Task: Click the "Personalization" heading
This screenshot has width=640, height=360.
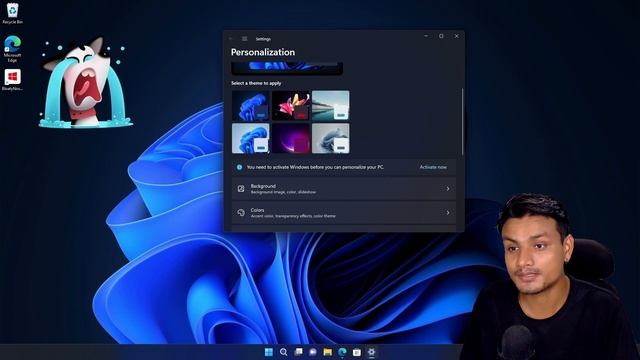Action: [x=263, y=52]
